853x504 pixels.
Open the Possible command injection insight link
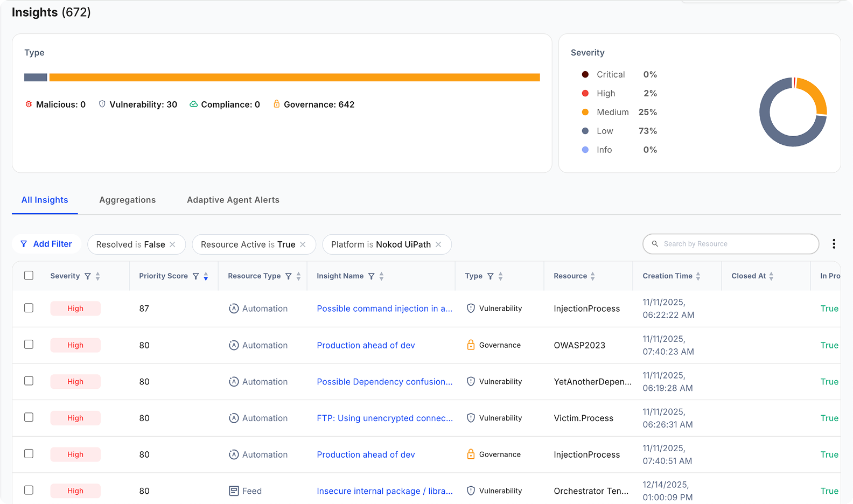[384, 309]
